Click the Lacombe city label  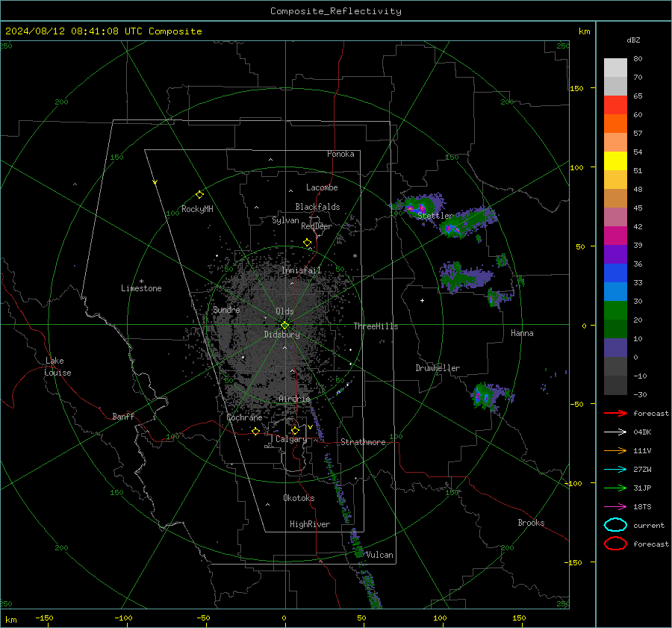click(x=322, y=187)
